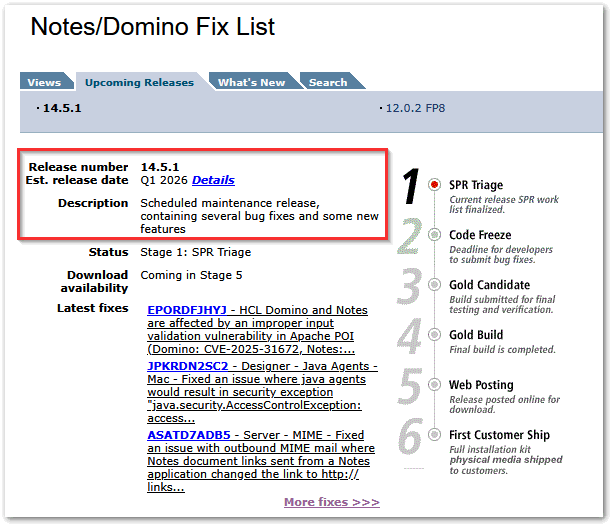Click the Q1 2026 release date value
612x526 pixels.
(x=164, y=180)
